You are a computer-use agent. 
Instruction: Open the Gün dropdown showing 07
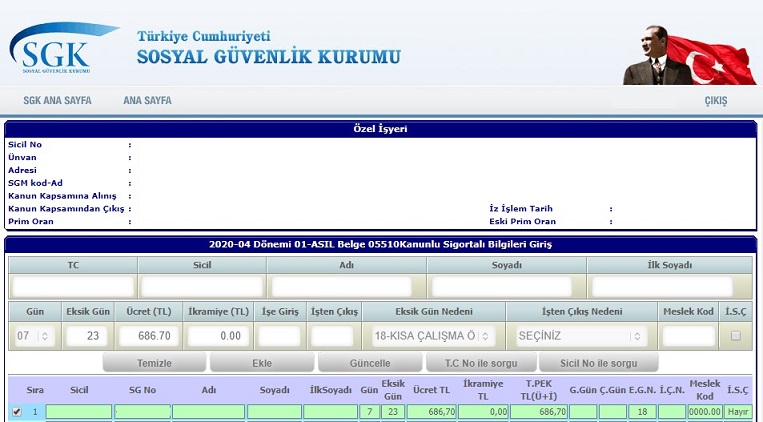pos(33,336)
